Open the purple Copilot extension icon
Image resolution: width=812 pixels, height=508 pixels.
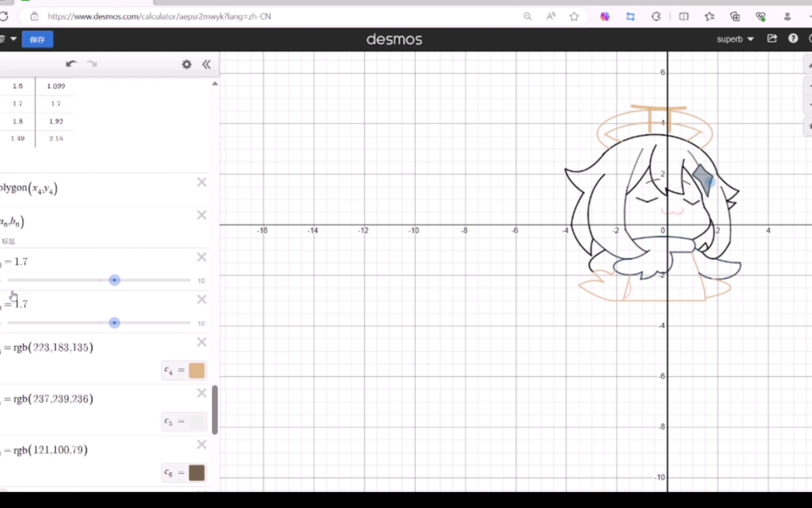pyautogui.click(x=605, y=16)
